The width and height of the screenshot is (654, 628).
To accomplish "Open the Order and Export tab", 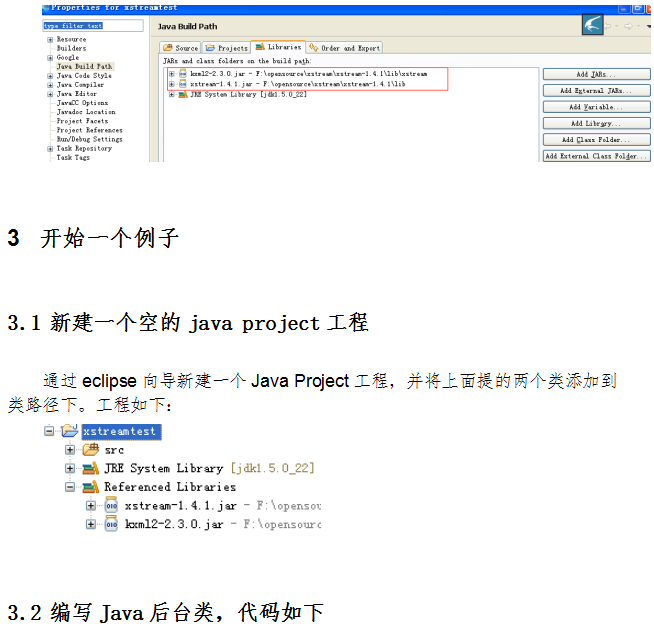I will 344,48.
